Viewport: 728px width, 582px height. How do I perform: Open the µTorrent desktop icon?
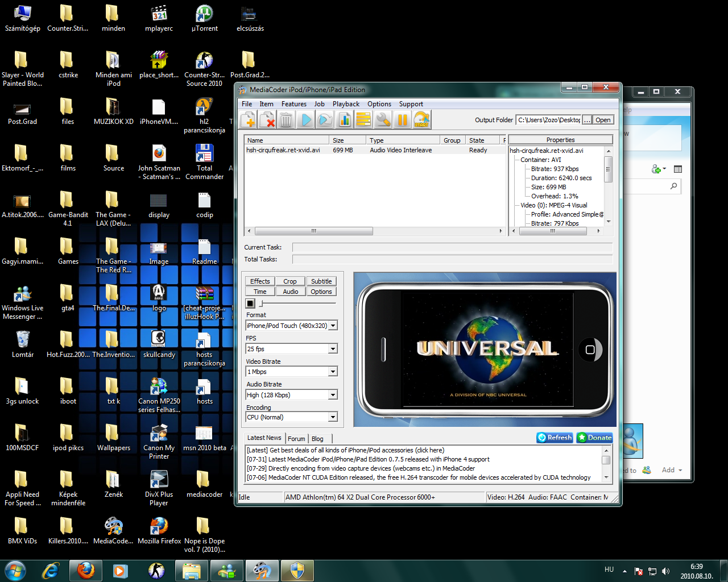pyautogui.click(x=204, y=18)
